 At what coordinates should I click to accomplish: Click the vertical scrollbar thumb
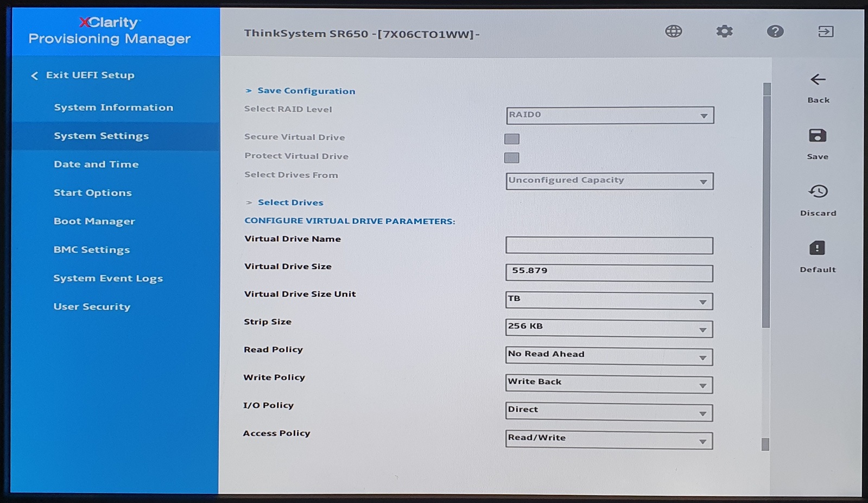click(x=766, y=212)
